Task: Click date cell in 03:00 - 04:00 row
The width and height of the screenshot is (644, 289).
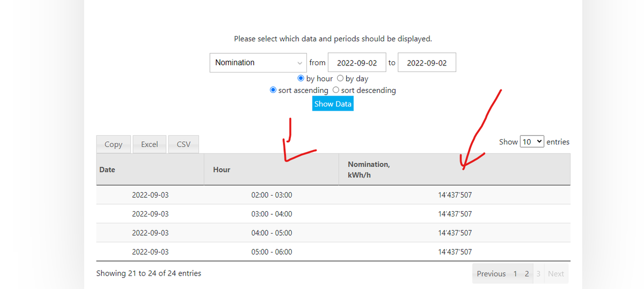Action: click(150, 214)
